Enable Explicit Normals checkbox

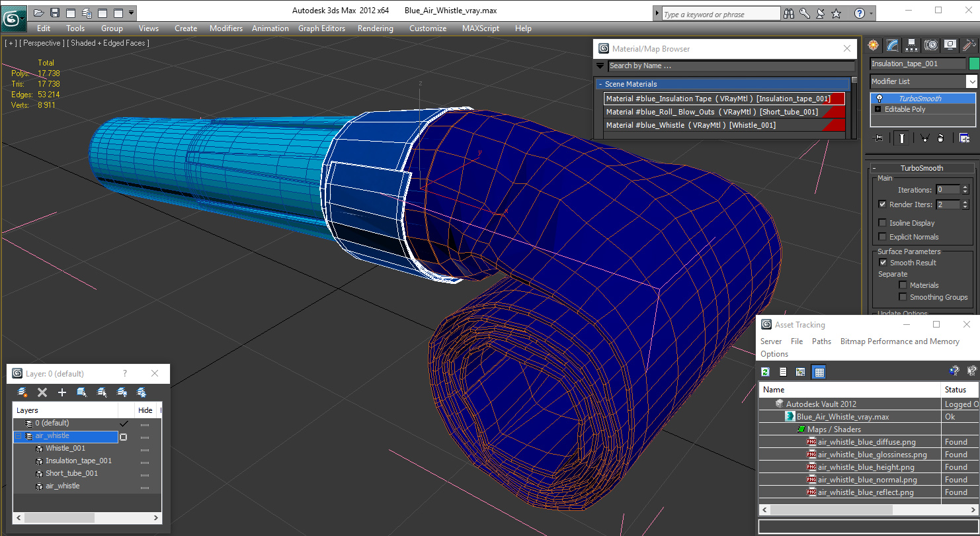[882, 237]
